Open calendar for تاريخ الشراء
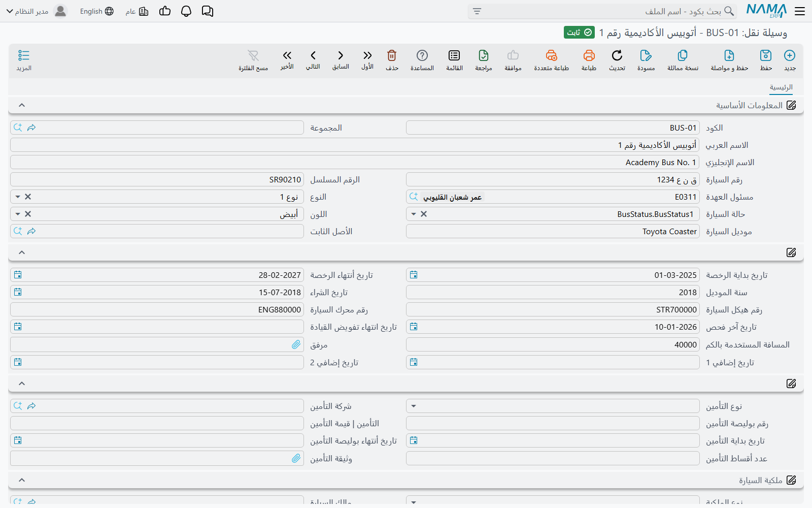This screenshot has height=508, width=812. click(18, 292)
